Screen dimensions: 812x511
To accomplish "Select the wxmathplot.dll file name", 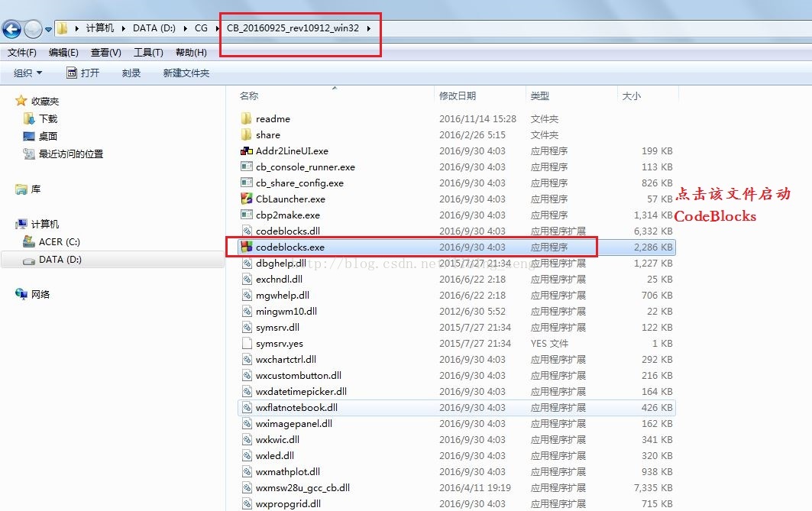I will point(288,471).
